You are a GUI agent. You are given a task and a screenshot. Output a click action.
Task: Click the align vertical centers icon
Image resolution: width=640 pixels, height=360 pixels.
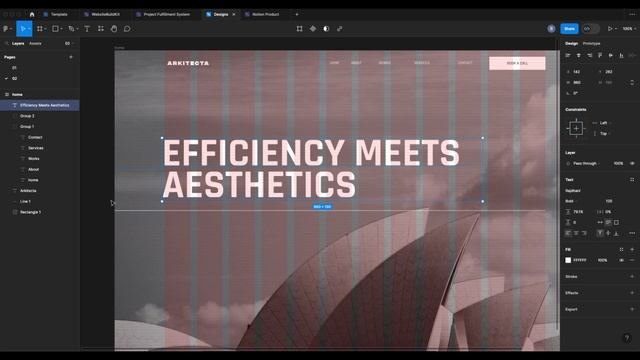611,55
